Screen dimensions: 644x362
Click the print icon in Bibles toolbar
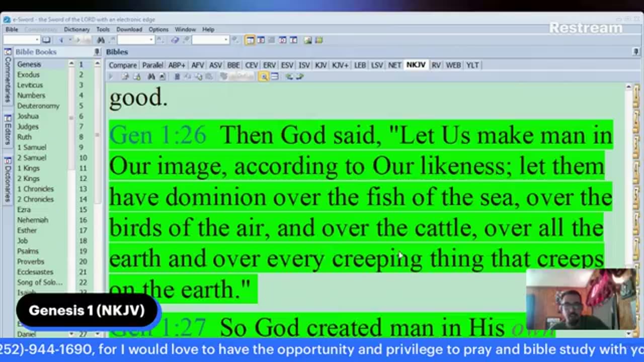(x=125, y=76)
